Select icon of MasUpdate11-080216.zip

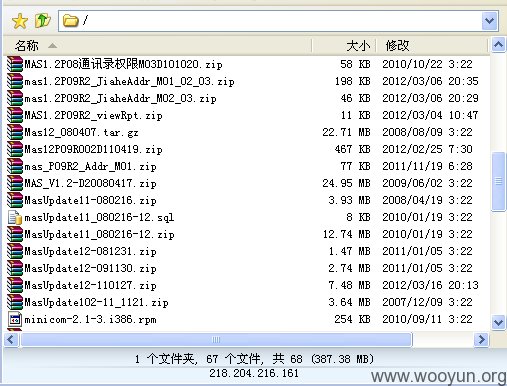pos(15,200)
